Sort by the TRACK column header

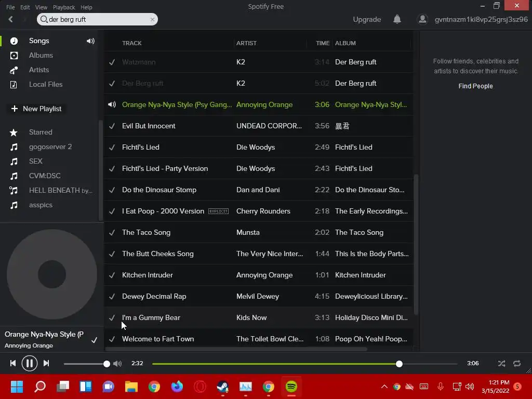coord(131,43)
